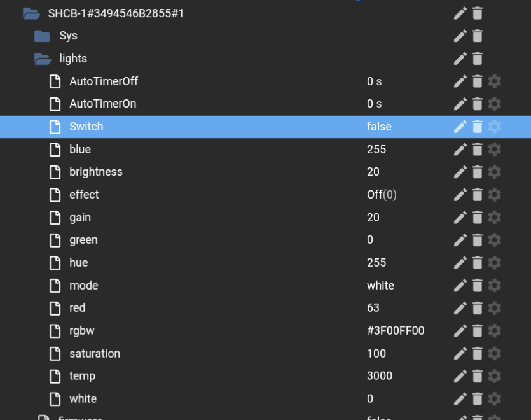
Task: Click the brightness value 20
Action: [x=373, y=172]
